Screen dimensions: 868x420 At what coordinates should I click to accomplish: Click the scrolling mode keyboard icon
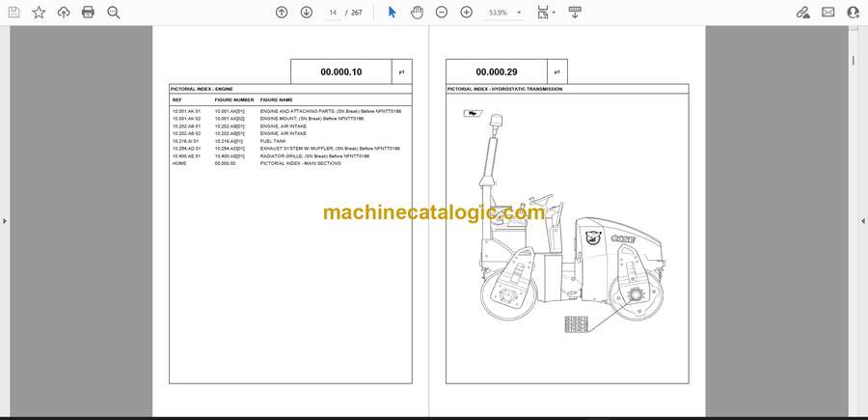coord(575,13)
